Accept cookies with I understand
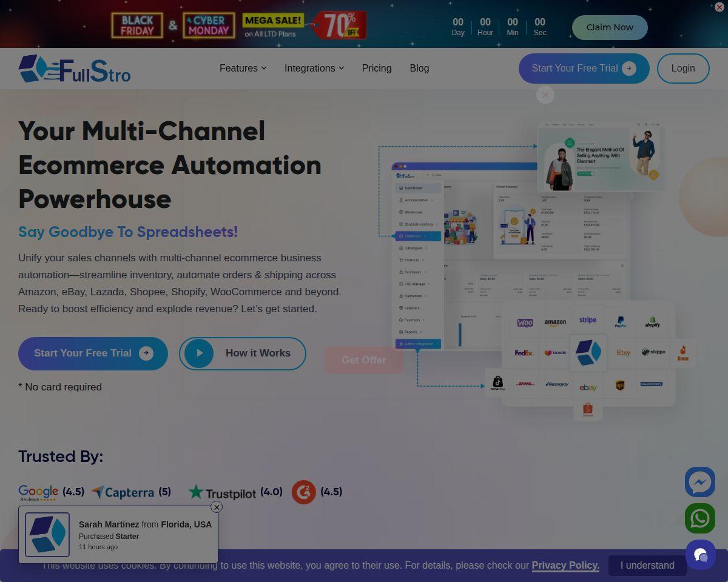Image resolution: width=728 pixels, height=582 pixels. (647, 565)
